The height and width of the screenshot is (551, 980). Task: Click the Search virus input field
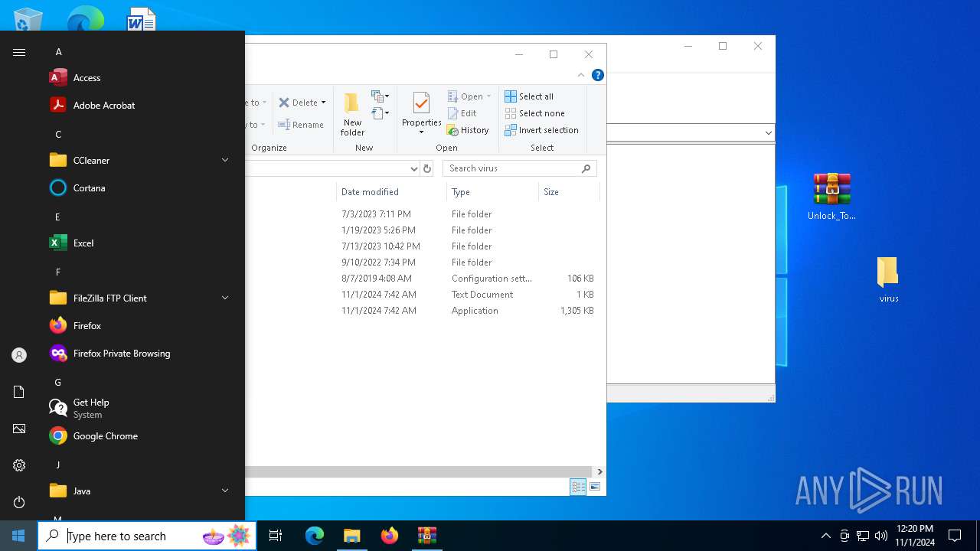pos(519,168)
